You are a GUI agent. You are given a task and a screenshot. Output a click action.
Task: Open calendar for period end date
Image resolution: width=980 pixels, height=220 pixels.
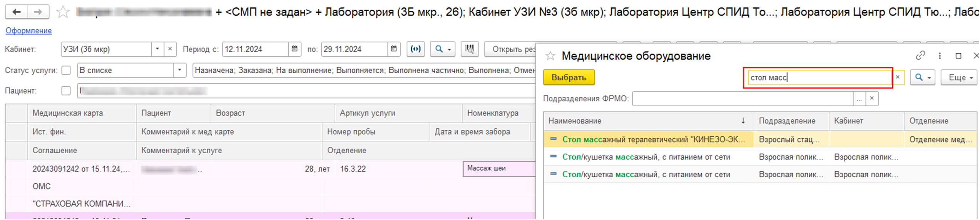click(394, 49)
